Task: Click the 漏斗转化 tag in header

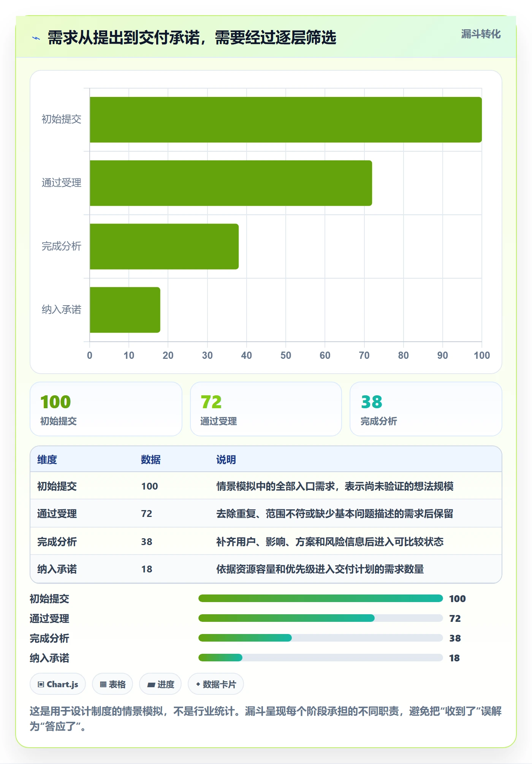Action: click(481, 34)
